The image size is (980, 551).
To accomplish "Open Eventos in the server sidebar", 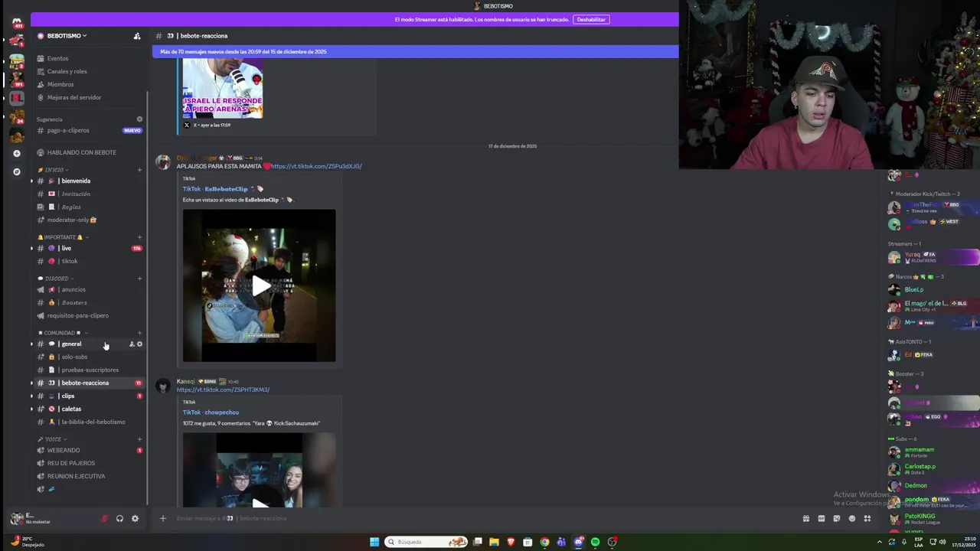I will click(x=57, y=58).
